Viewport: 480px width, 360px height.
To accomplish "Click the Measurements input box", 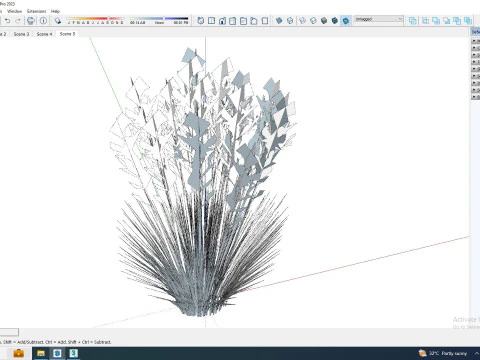I will 9,332.
